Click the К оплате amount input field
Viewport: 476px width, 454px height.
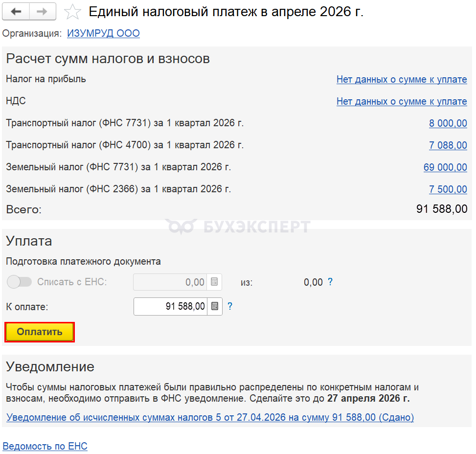170,307
